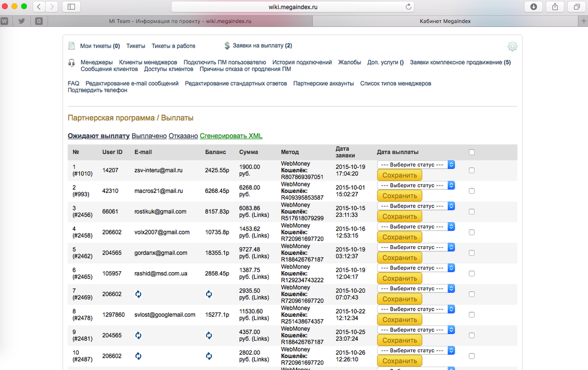
Task: Click Сохранить button for row 5 (#2462)
Action: point(399,257)
